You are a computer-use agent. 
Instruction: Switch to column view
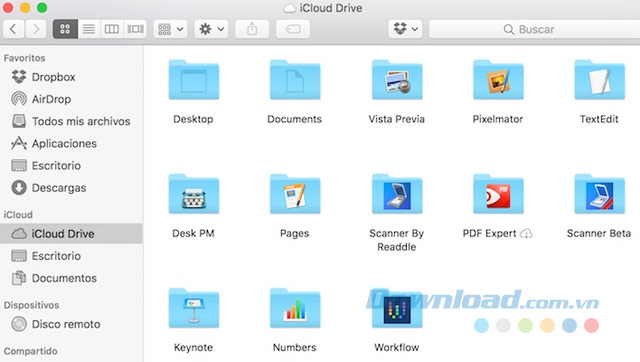point(111,29)
